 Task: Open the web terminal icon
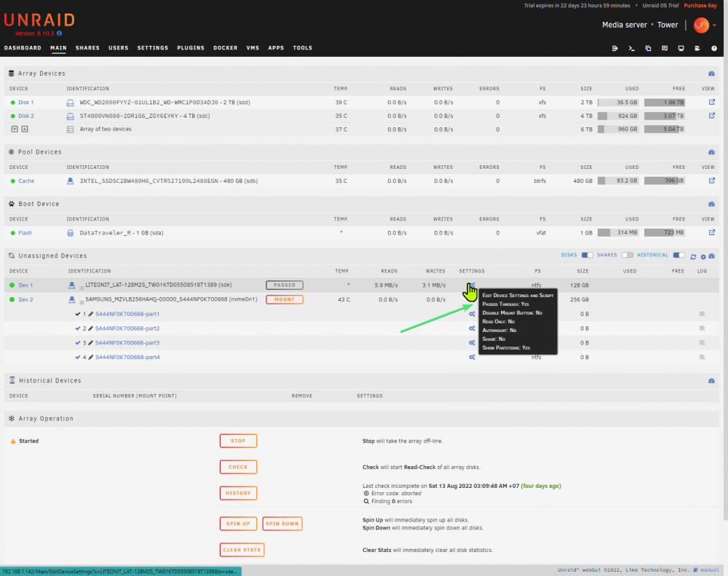(x=631, y=48)
